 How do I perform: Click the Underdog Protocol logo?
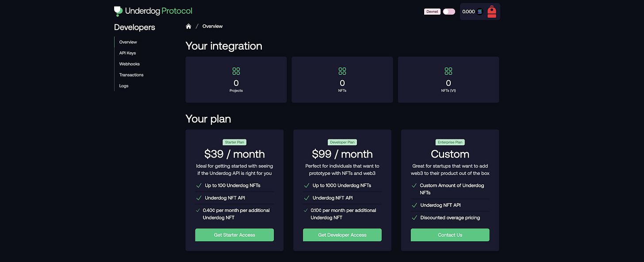tap(153, 11)
